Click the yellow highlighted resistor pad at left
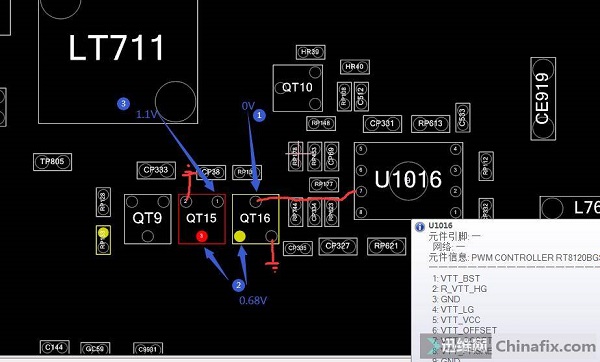The width and height of the screenshot is (600, 362). pyautogui.click(x=103, y=233)
